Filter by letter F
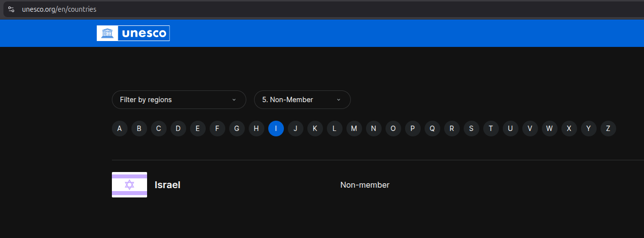Image resolution: width=644 pixels, height=238 pixels. click(217, 129)
